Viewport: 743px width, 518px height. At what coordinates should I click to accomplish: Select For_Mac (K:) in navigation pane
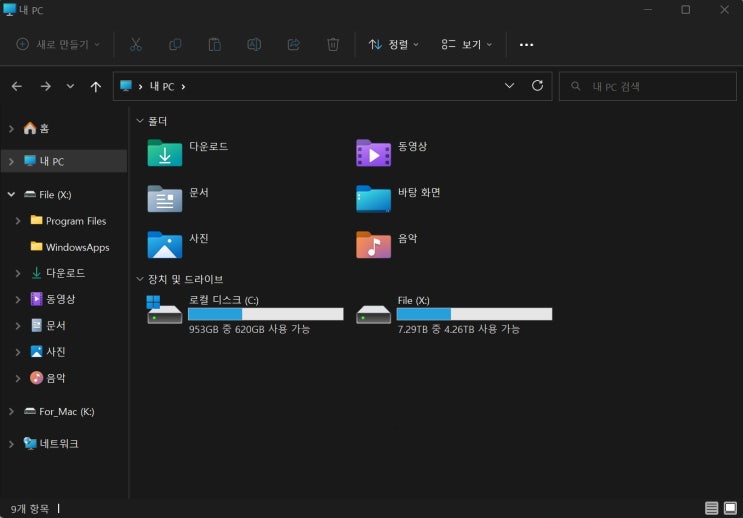click(x=59, y=411)
